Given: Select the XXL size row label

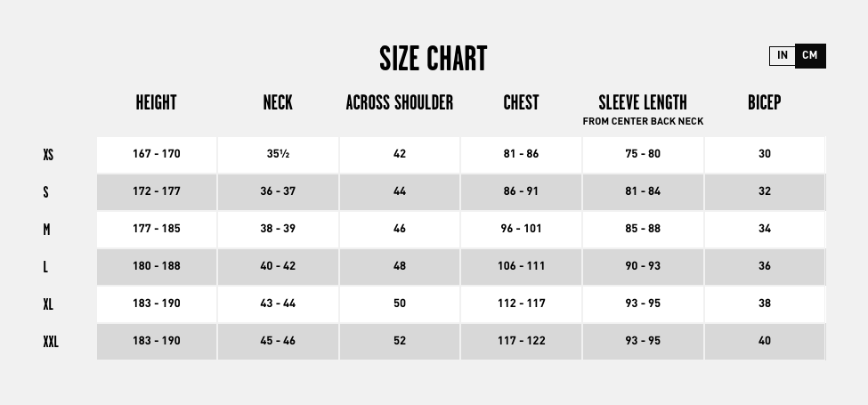Looking at the screenshot, I should [x=51, y=341].
